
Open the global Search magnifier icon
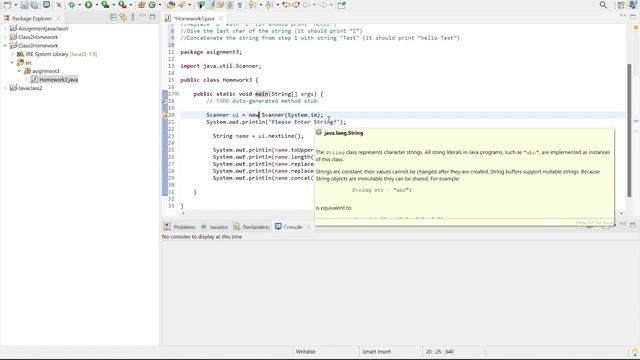tap(603, 5)
